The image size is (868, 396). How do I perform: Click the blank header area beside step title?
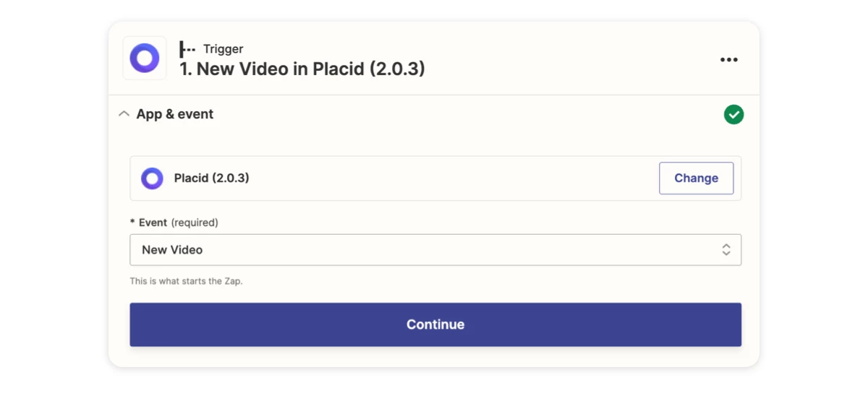571,59
